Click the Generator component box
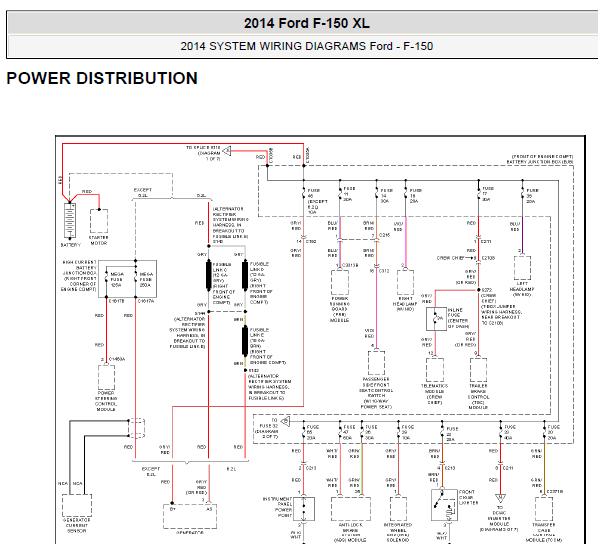Image resolution: width=598 pixels, height=544 pixels. [x=190, y=517]
